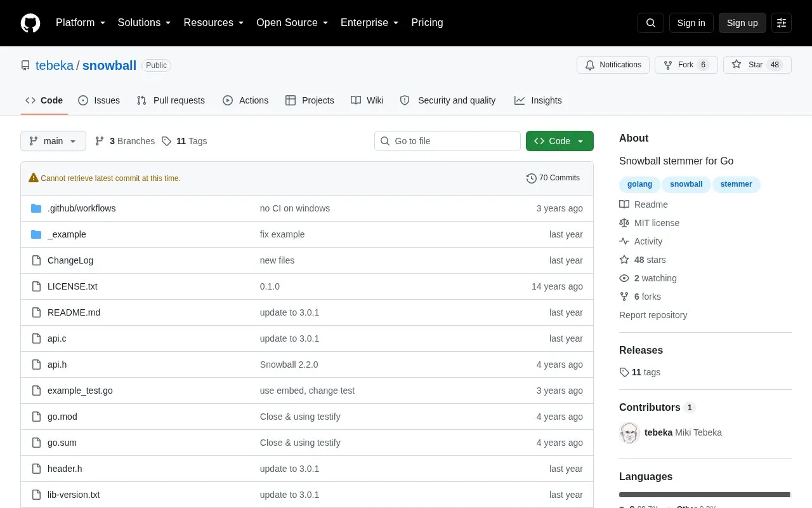Image resolution: width=812 pixels, height=508 pixels.
Task: Switch to the Projects tab
Action: tap(310, 100)
